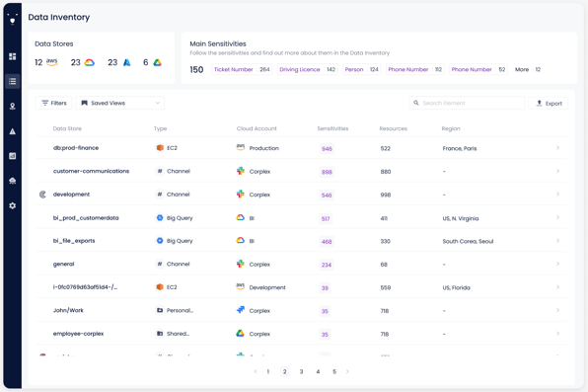Viewport: 588px width, 392px height.
Task: Click the EC2 icon in db:prod-finance row
Action: (x=160, y=148)
